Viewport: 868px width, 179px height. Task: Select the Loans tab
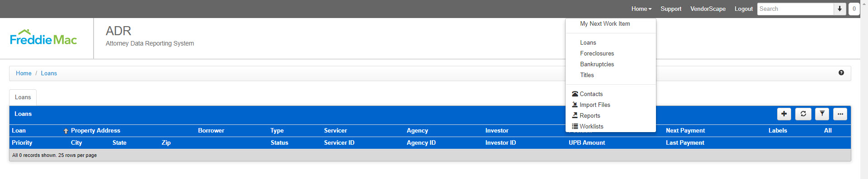(x=23, y=97)
